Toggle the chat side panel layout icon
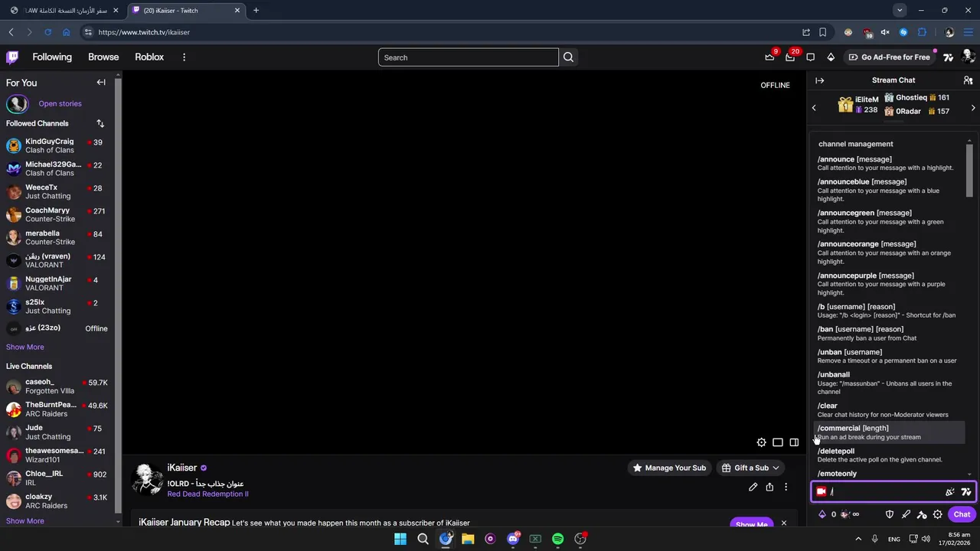This screenshot has width=980, height=551. [x=794, y=442]
